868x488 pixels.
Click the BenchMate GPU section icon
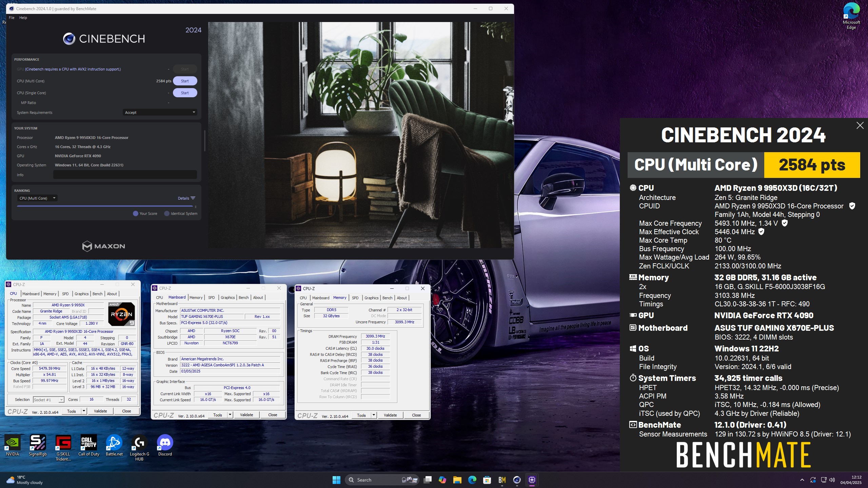coord(633,315)
